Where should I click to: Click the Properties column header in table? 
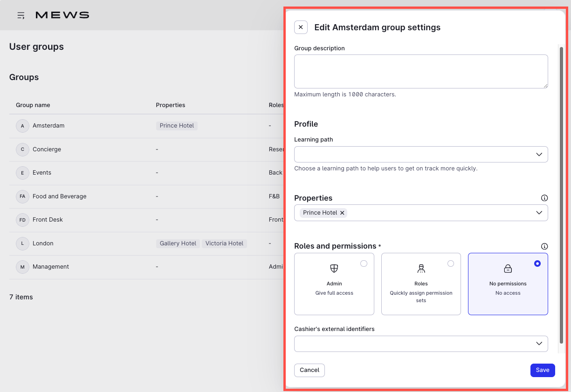coord(171,105)
